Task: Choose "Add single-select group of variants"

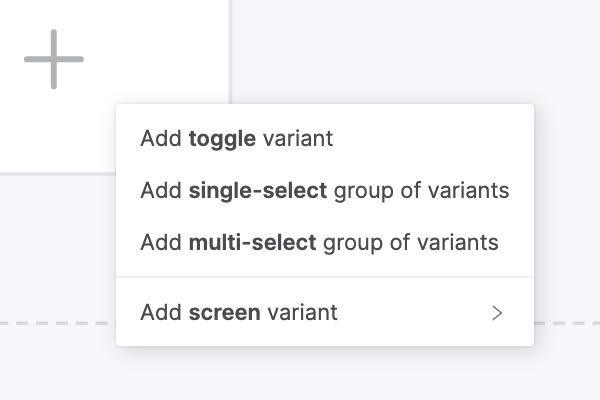Action: click(325, 190)
